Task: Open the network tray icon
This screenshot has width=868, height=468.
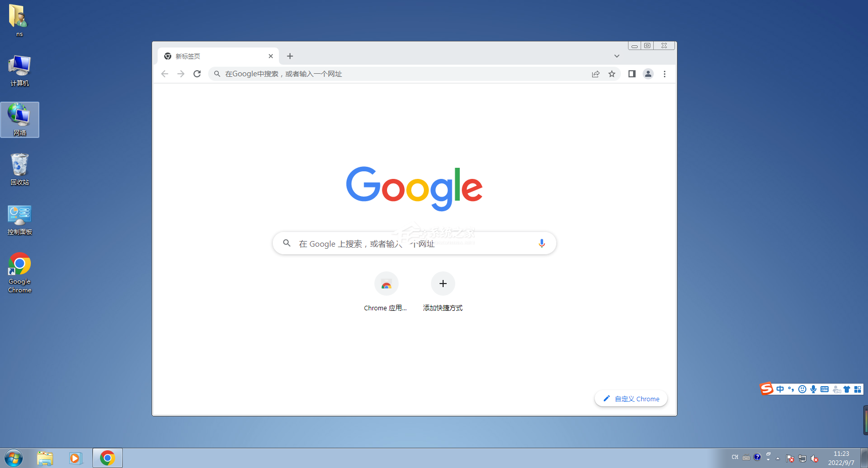Action: (x=802, y=459)
